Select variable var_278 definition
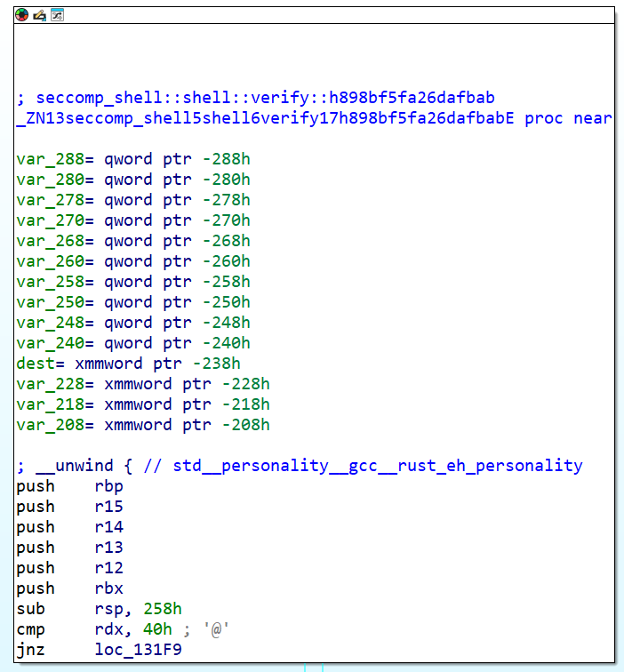This screenshot has height=672, width=624. tap(133, 200)
